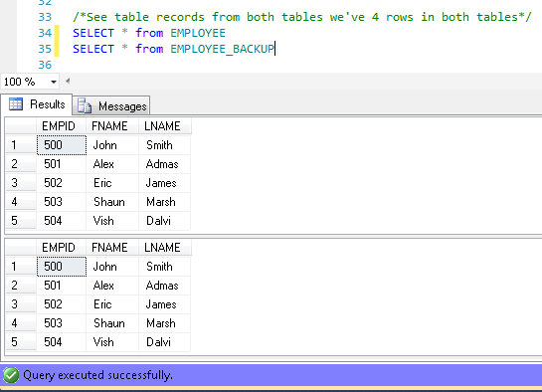
Task: Click cell 502 in second result grid
Action: [x=62, y=304]
